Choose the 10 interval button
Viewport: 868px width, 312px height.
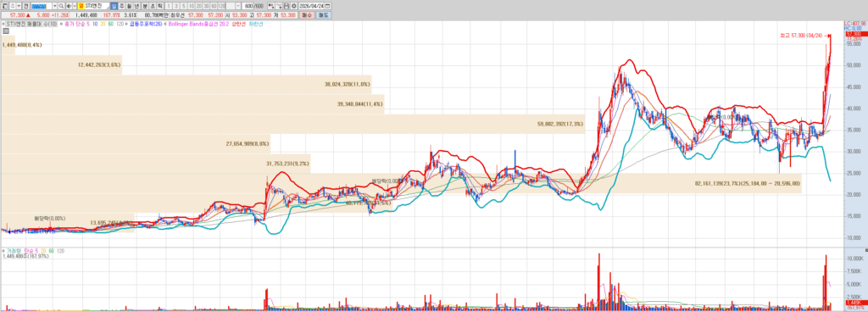[x=192, y=6]
